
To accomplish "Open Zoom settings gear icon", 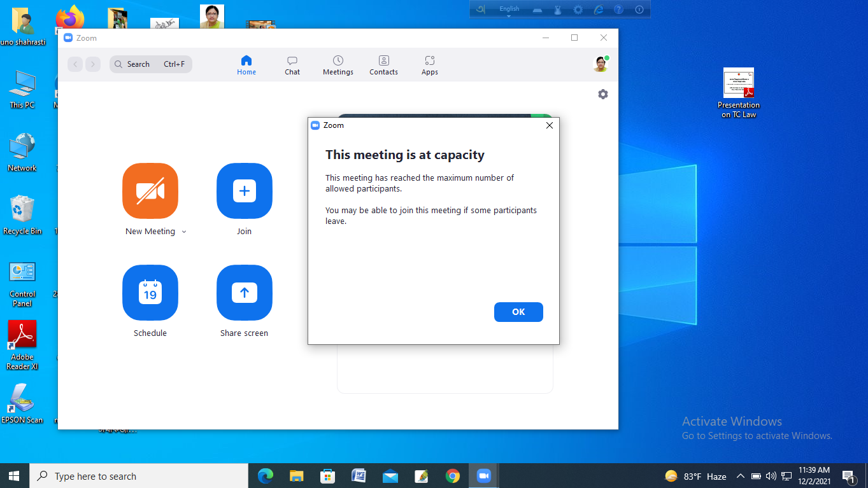I will (603, 94).
